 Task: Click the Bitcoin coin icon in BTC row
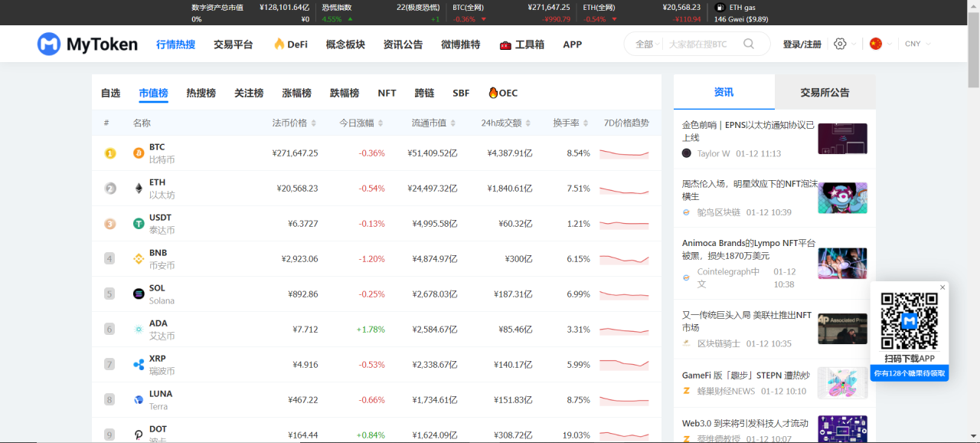tap(139, 153)
